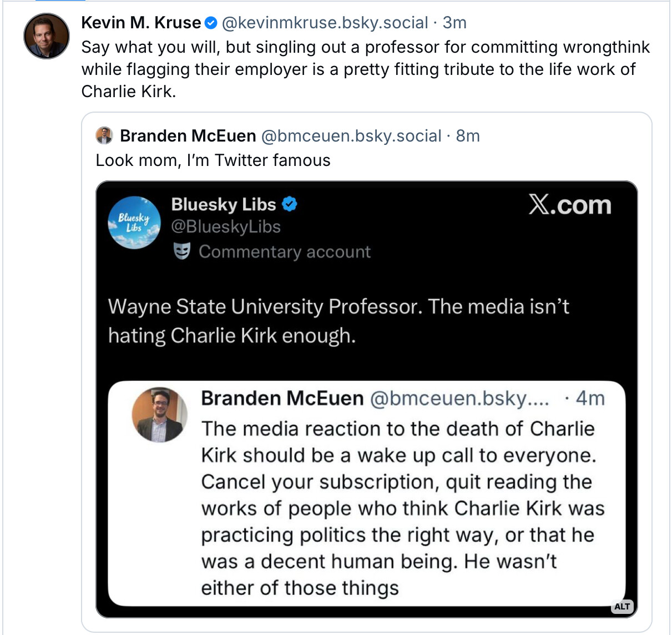Click the @BlueskyLibs handle in the image
This screenshot has width=672, height=635.
226,226
